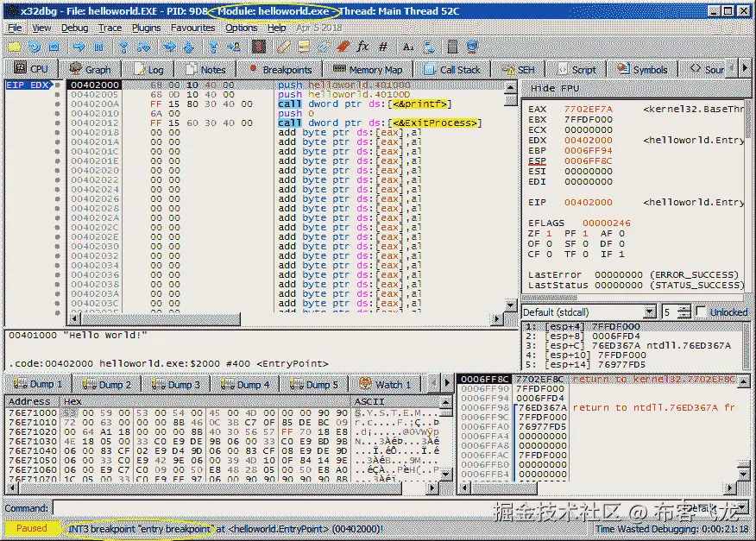Open the Plugins menu

tap(147, 28)
